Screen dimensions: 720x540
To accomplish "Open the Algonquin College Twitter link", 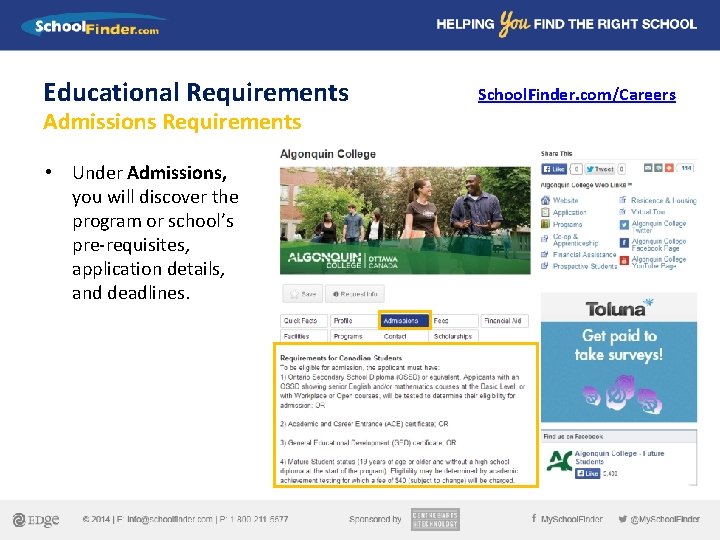I will click(x=658, y=226).
